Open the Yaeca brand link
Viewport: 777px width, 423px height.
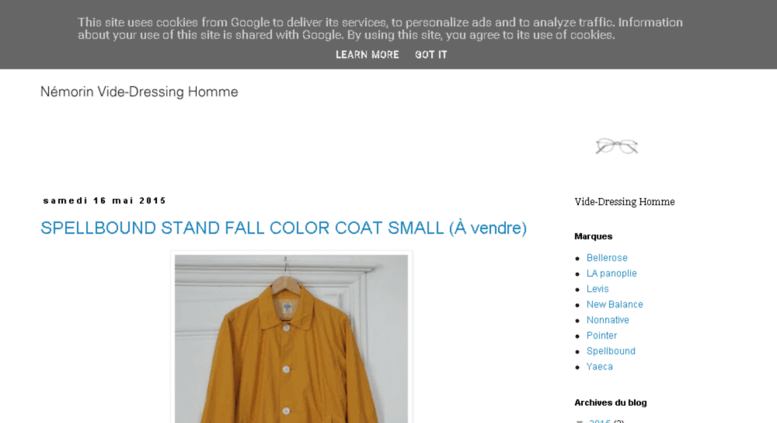600,367
